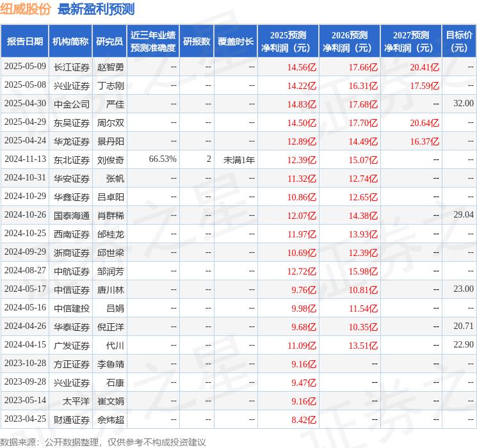Screen dimensions: 477x448
Task: Click the 浙商证券 institution cell
Action: (72, 252)
